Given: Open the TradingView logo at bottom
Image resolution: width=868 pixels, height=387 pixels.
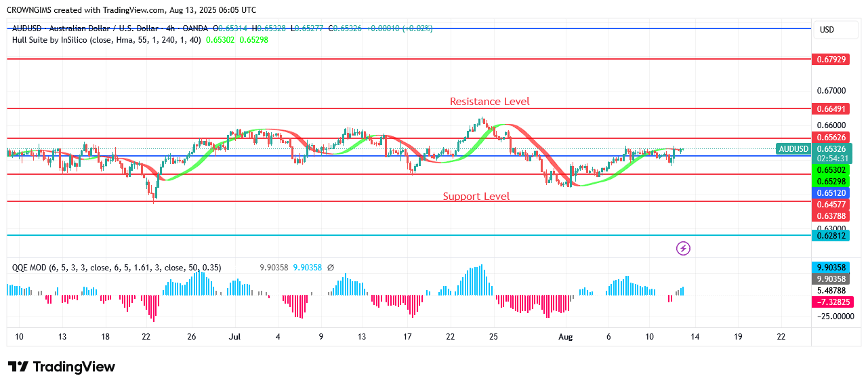Looking at the screenshot, I should (x=62, y=367).
